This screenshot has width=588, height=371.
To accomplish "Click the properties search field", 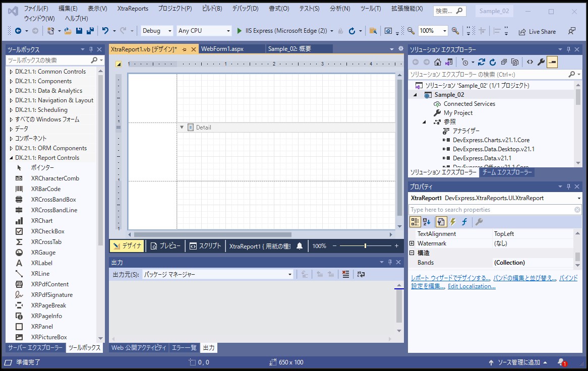I will 491,210.
